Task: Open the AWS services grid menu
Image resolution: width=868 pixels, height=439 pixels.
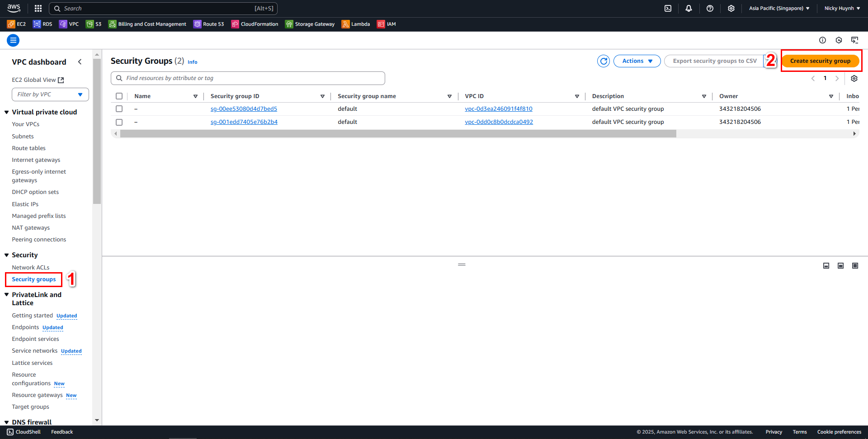Action: point(38,9)
